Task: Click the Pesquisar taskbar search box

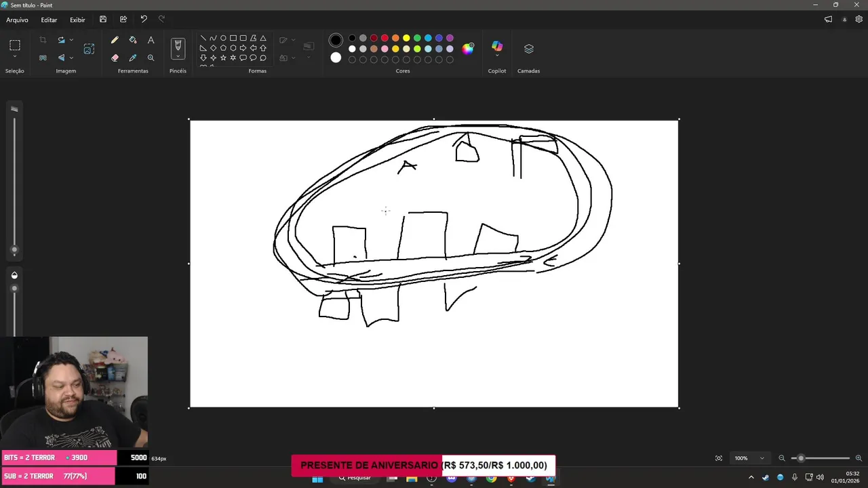Action: tap(355, 478)
